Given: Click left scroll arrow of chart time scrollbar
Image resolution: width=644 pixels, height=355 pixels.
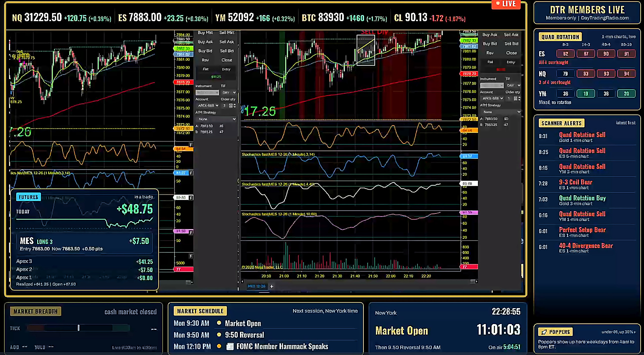Looking at the screenshot, I should (242, 281).
